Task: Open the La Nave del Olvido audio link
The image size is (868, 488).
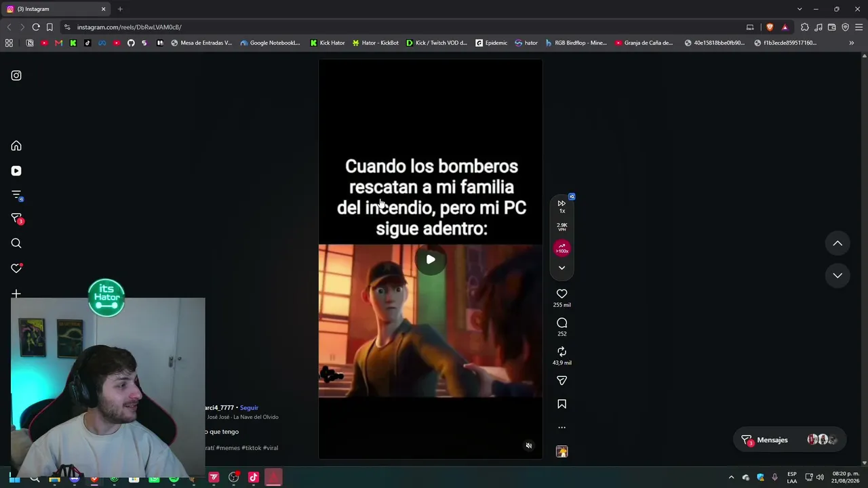Action: pos(242,417)
